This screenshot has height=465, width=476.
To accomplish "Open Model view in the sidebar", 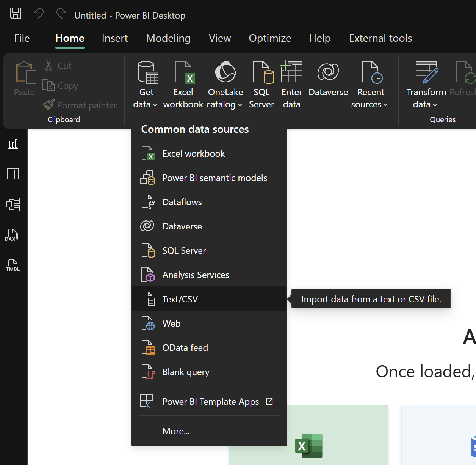I will [x=14, y=204].
